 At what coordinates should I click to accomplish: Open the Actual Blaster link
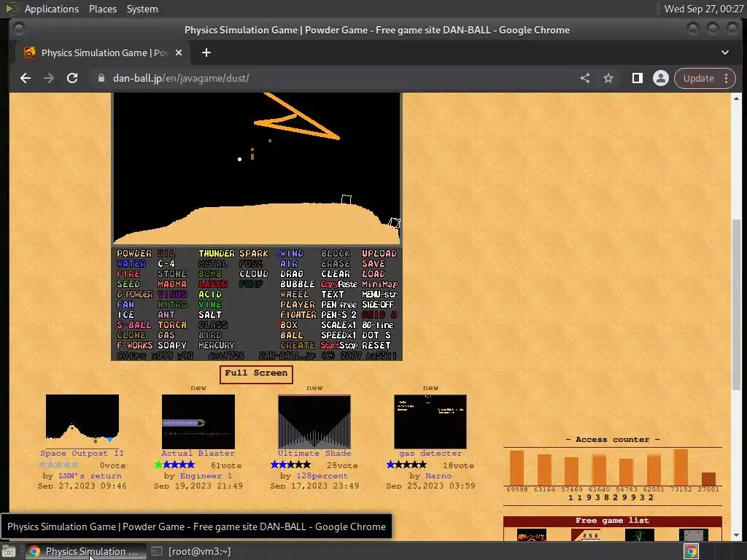tap(198, 454)
